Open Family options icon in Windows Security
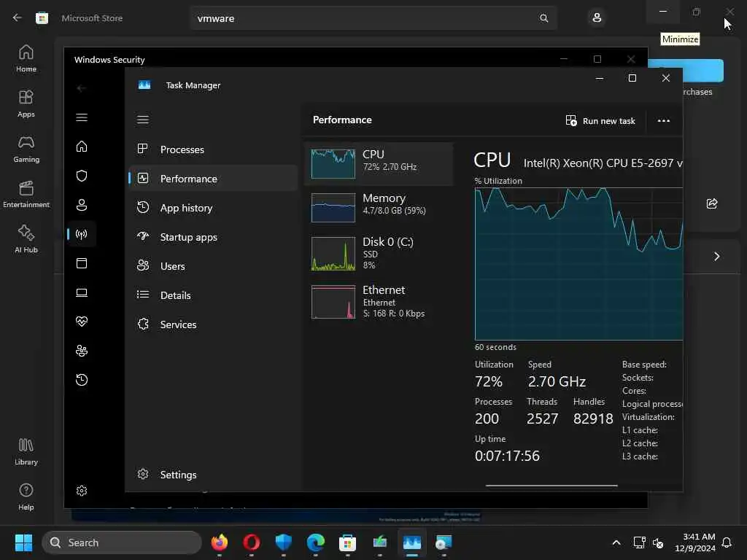 (82, 351)
